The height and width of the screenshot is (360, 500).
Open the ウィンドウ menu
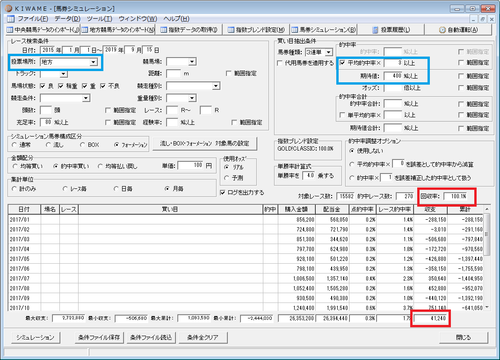[x=138, y=19]
